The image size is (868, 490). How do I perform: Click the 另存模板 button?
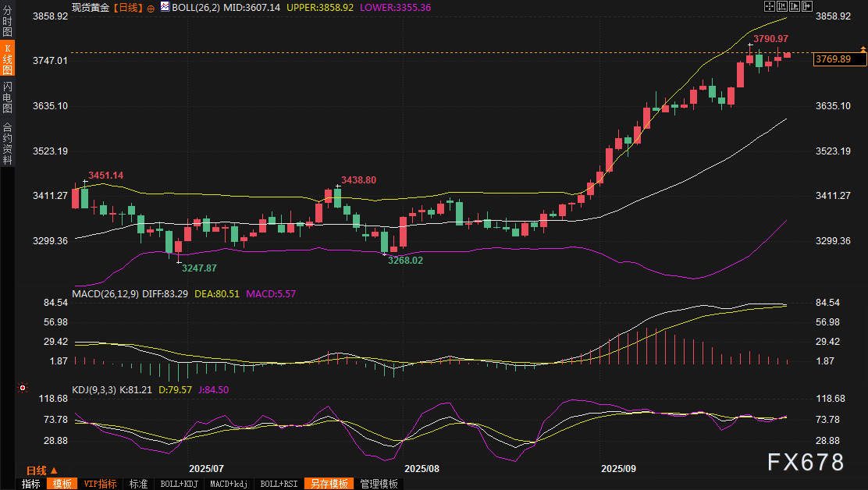pyautogui.click(x=328, y=484)
